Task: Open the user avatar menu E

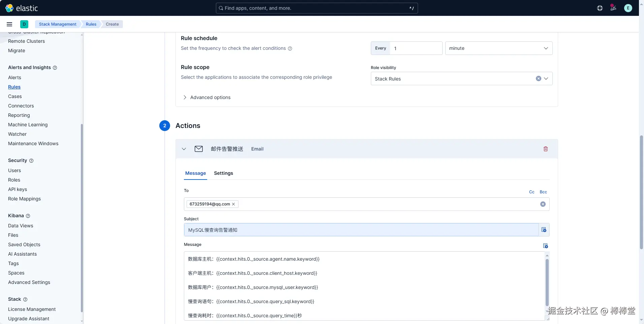Action: click(628, 8)
